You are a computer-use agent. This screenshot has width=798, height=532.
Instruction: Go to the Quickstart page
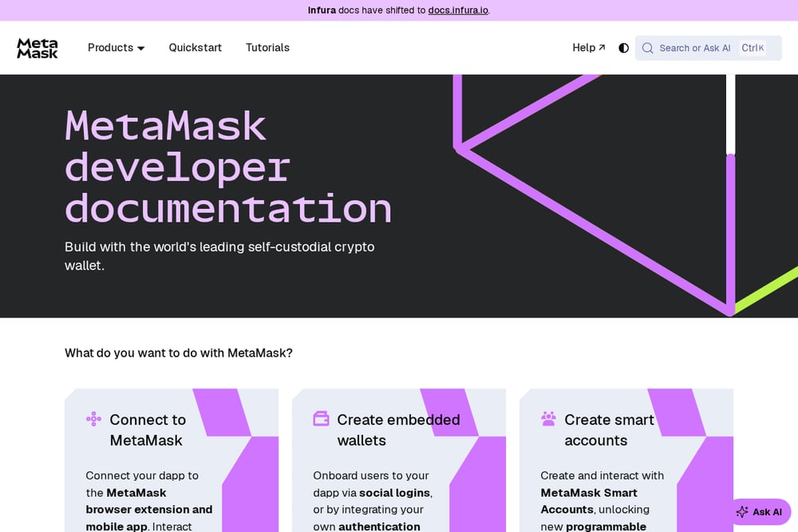195,48
